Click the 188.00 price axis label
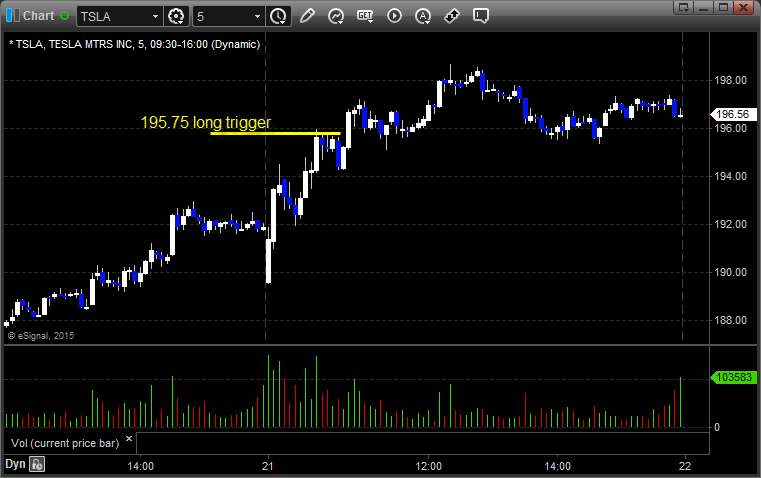The width and height of the screenshot is (761, 478). [x=730, y=320]
